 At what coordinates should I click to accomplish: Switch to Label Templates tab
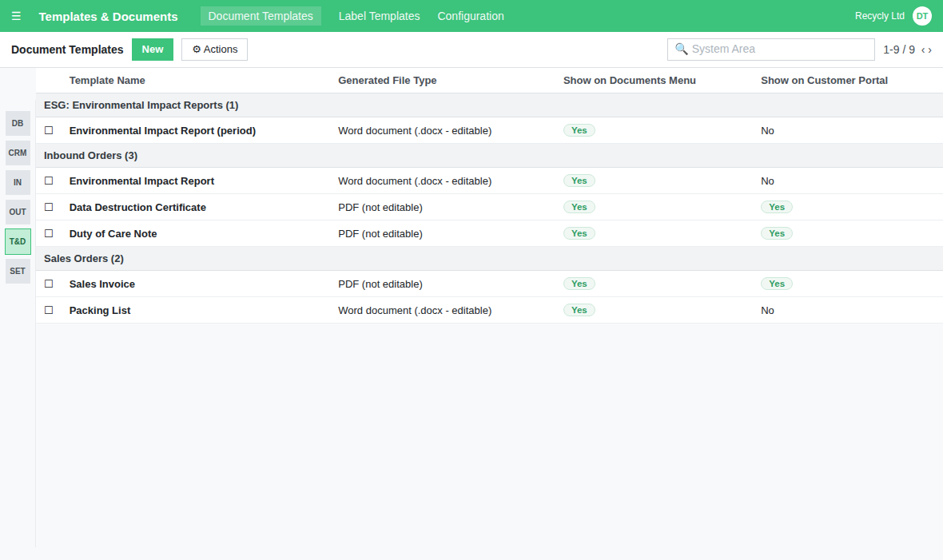point(379,16)
